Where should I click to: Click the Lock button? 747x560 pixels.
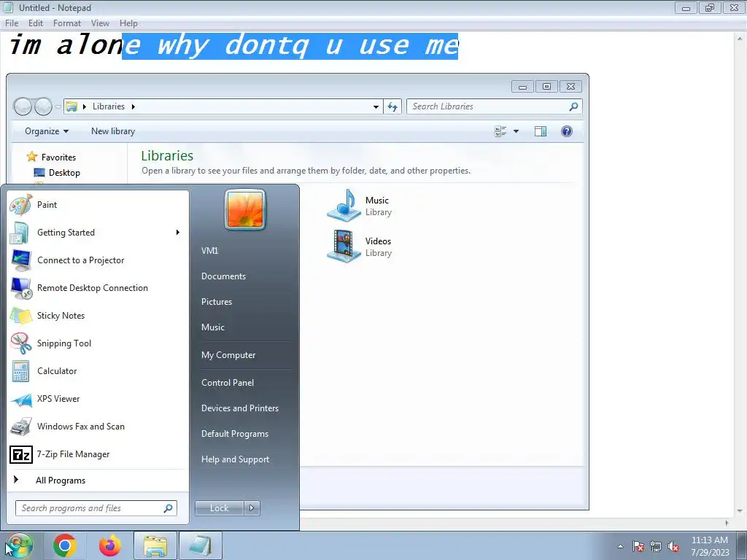[220, 508]
